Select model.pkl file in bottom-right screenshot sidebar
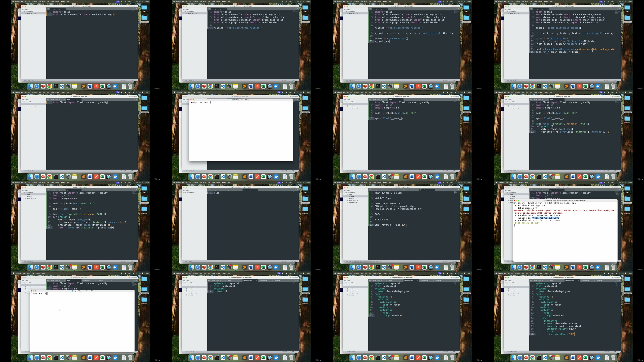This screenshot has width=644, height=362. [512, 291]
